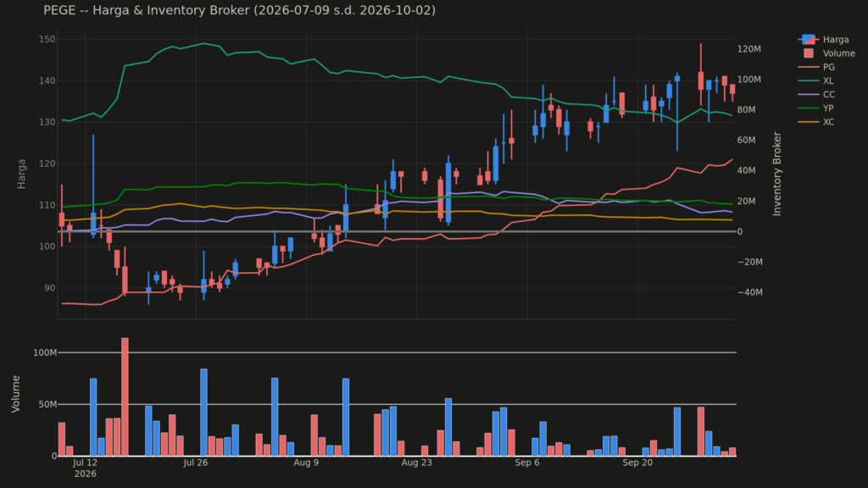Click the 100M inventory axis label

749,80
